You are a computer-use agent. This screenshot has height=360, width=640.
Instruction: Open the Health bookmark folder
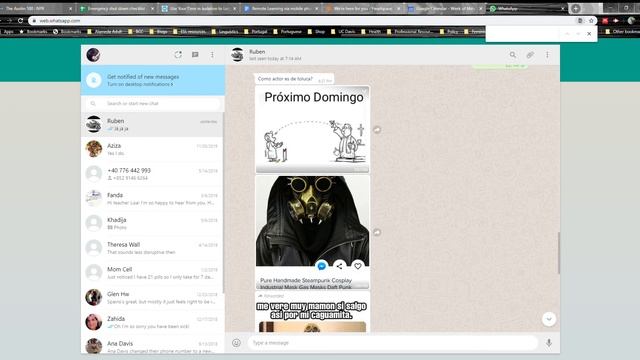click(x=371, y=31)
